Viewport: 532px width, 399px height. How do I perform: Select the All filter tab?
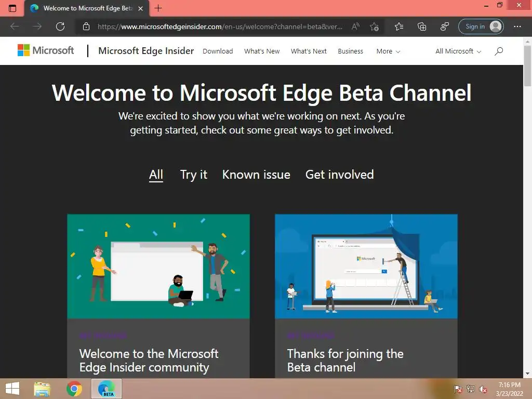coord(156,175)
